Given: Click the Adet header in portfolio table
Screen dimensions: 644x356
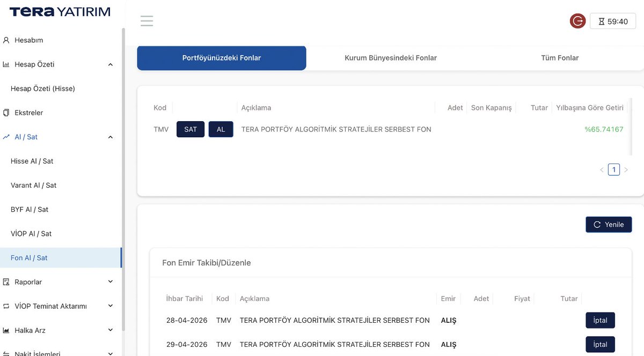Looking at the screenshot, I should [x=455, y=108].
